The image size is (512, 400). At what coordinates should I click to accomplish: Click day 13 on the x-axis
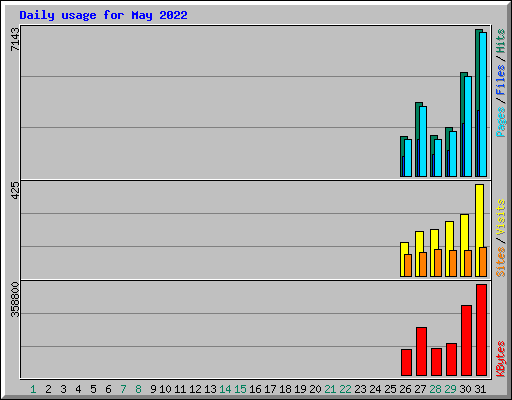click(x=210, y=389)
